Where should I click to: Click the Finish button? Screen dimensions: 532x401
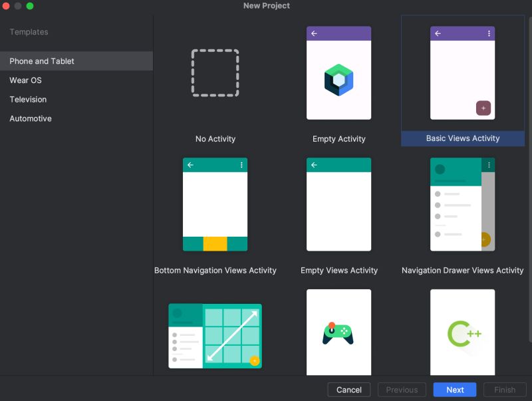[505, 390]
